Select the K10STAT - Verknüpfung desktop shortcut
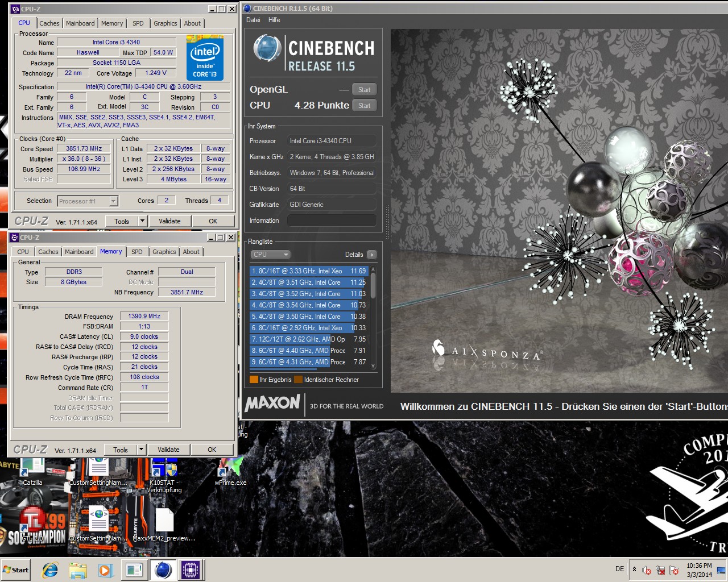The image size is (728, 582). point(164,476)
